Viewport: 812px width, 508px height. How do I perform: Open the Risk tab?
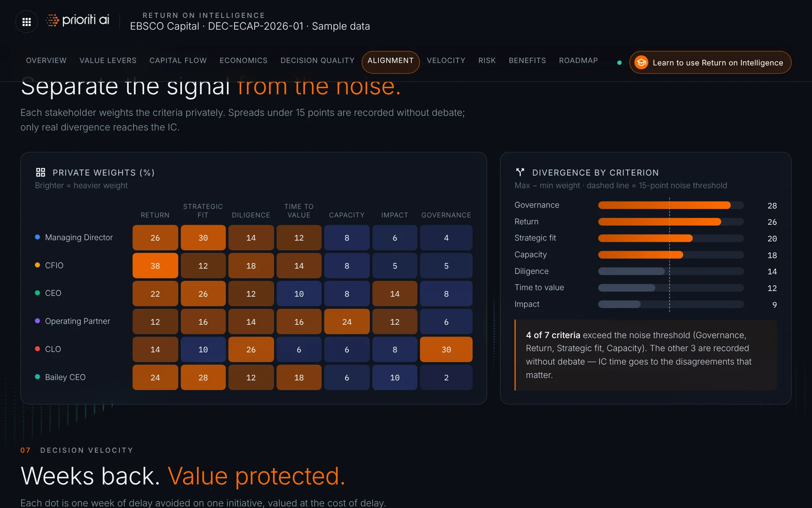click(487, 61)
